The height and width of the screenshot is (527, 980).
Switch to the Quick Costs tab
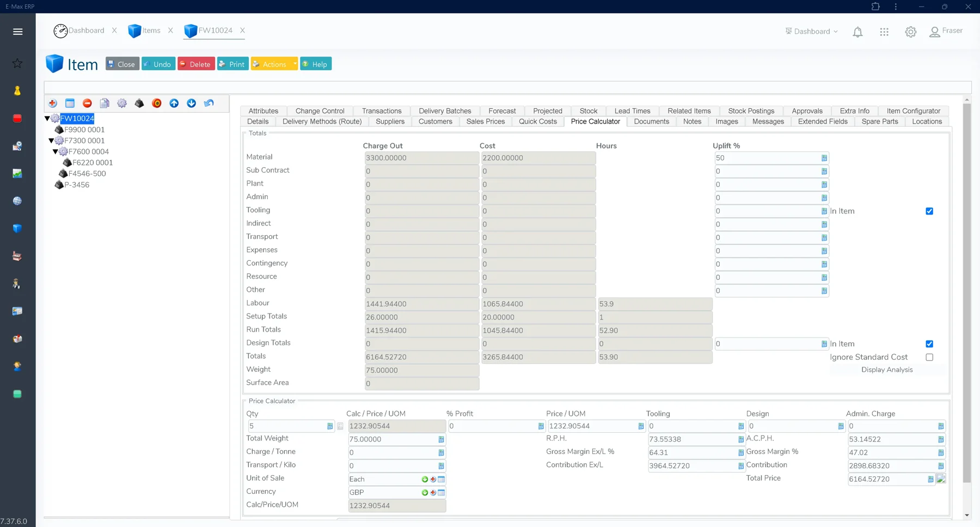click(538, 121)
